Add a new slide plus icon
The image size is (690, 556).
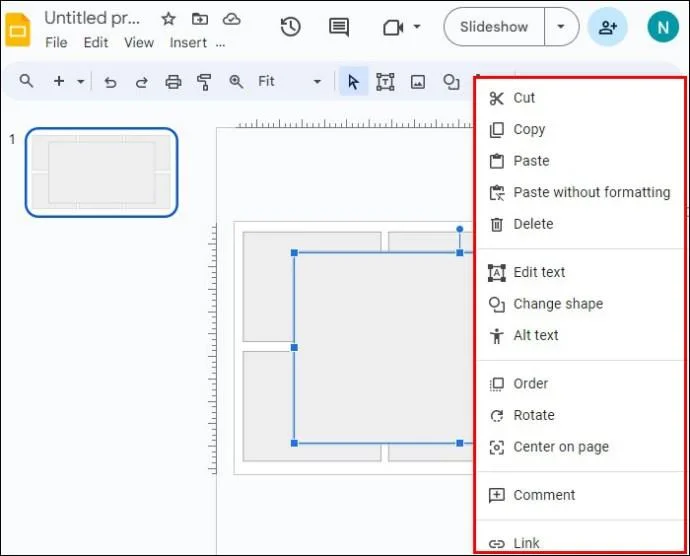pyautogui.click(x=59, y=81)
